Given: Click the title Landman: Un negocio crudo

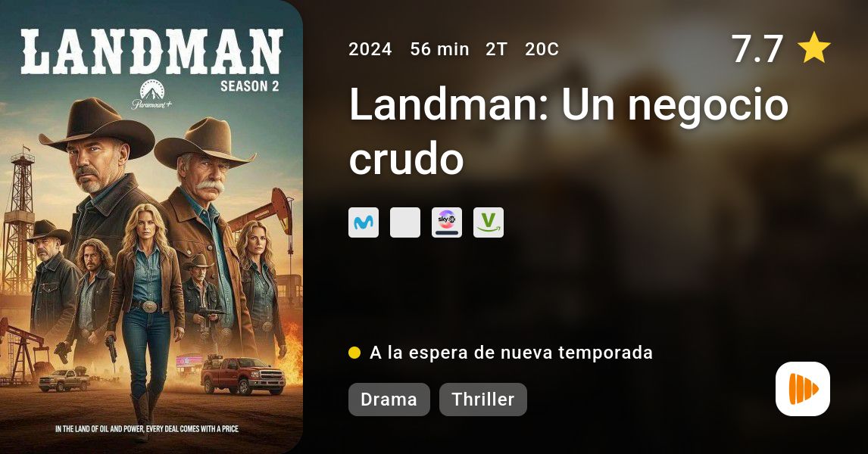Looking at the screenshot, I should click(569, 131).
